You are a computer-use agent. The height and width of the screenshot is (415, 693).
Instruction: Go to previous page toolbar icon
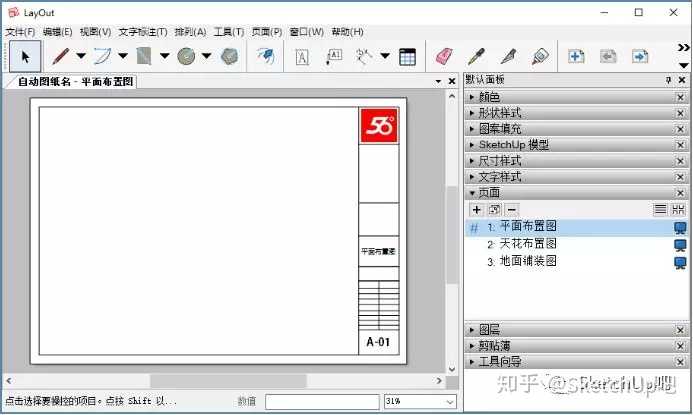pos(608,56)
